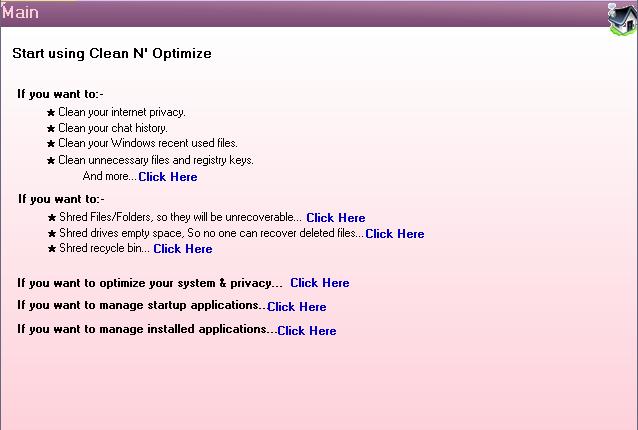Click Here to manage startup applications
Screen dimensions: 638x430
pyautogui.click(x=297, y=306)
